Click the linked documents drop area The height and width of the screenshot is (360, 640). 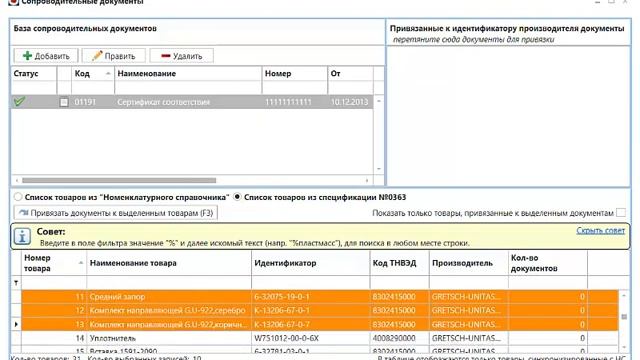coord(508,116)
